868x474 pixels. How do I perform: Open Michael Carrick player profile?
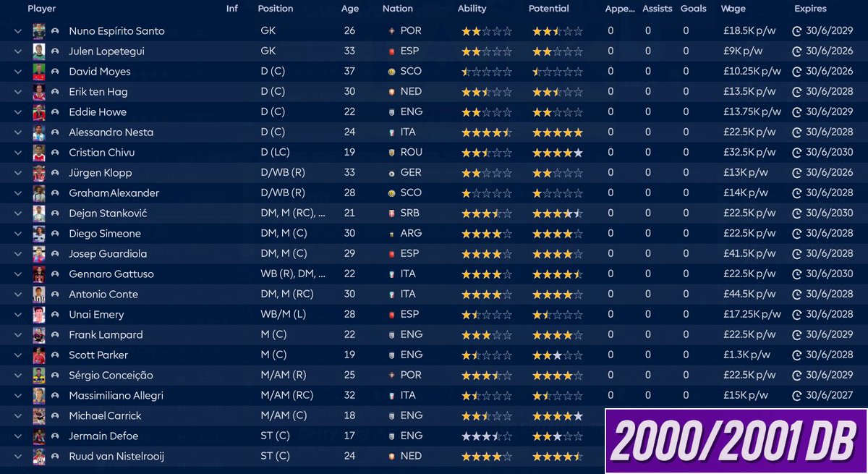(105, 416)
